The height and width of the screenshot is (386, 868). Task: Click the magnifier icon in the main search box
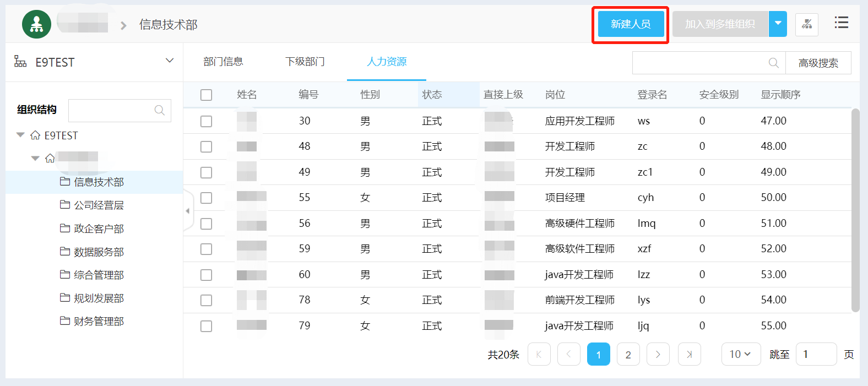774,63
